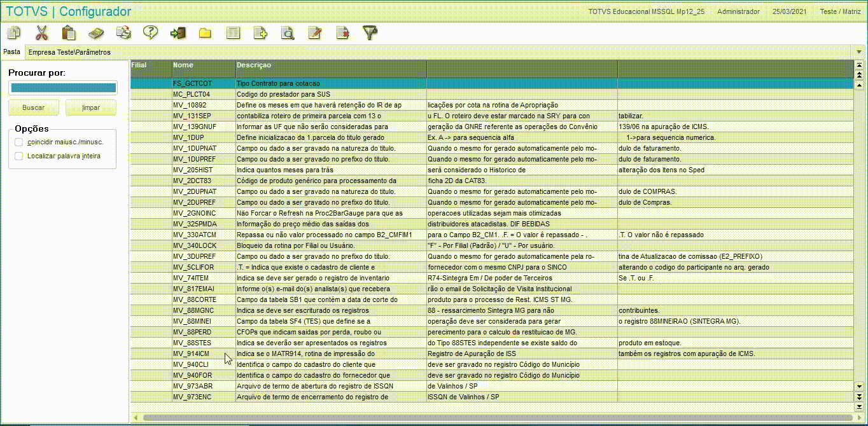Select the MV_1DUPREF parameter row
868x426 pixels.
point(491,159)
